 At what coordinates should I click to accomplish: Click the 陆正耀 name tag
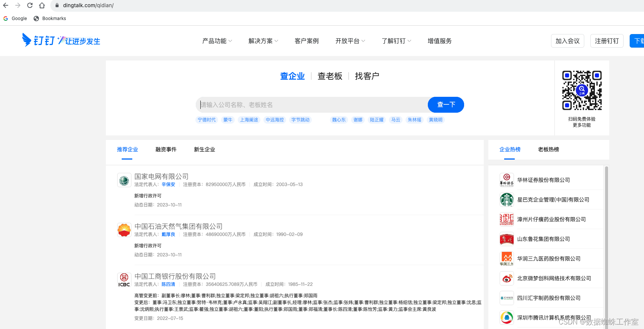click(377, 120)
